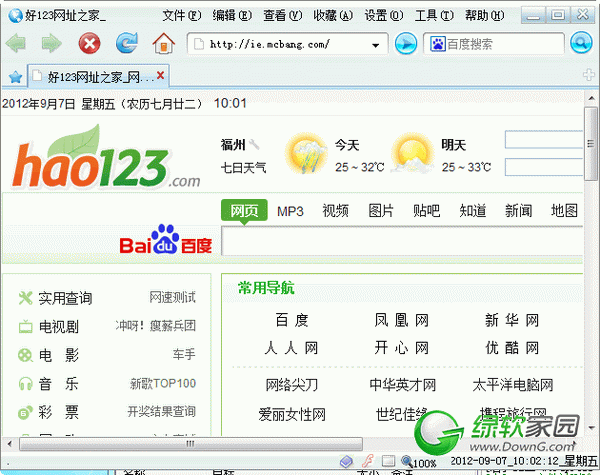Close the 好123网址之家 tab
600x475 pixels.
pos(160,75)
